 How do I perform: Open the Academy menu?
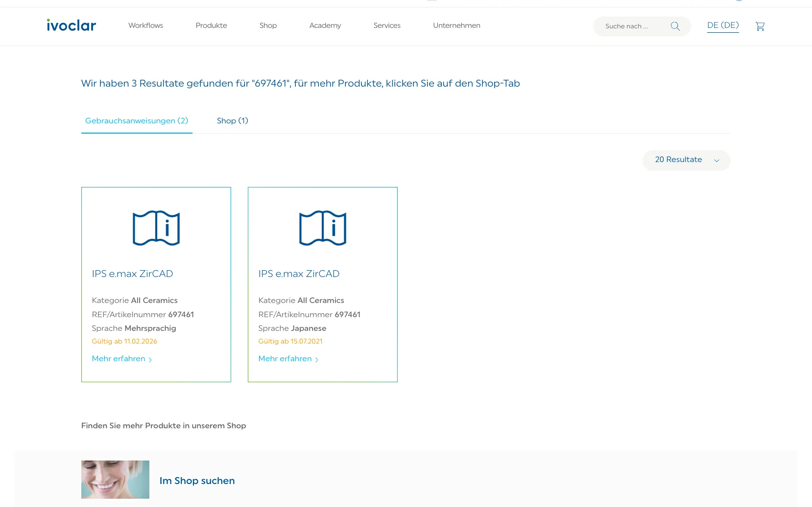325,25
